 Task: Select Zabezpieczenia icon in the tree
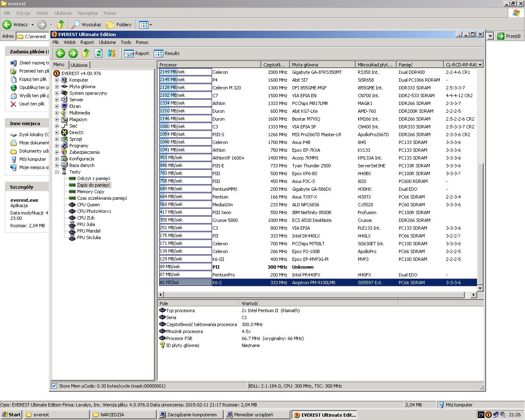(x=64, y=152)
